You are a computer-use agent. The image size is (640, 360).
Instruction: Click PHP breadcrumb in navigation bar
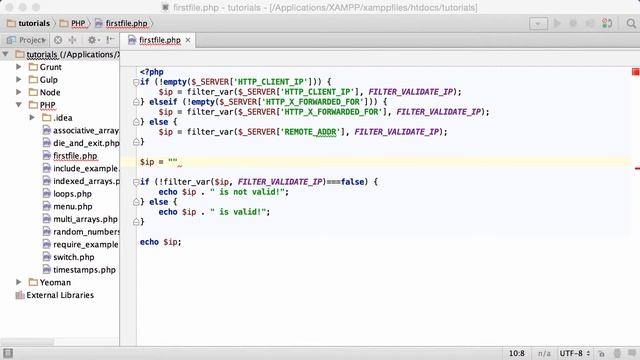coord(73,24)
